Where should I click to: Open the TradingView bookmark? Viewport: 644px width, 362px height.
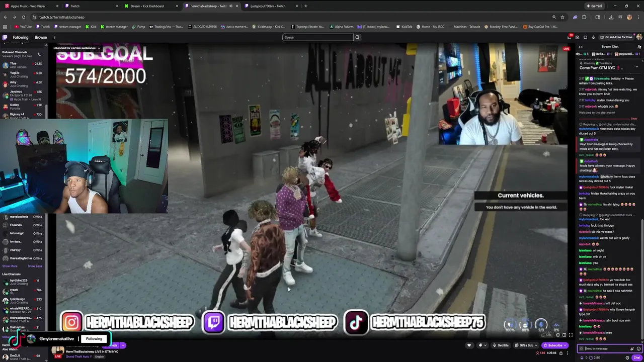pyautogui.click(x=166, y=27)
